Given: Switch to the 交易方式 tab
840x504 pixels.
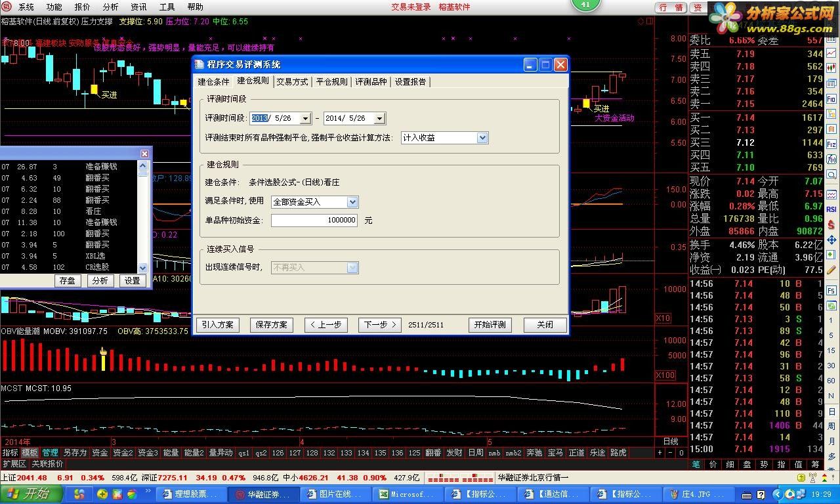Looking at the screenshot, I should click(x=292, y=82).
